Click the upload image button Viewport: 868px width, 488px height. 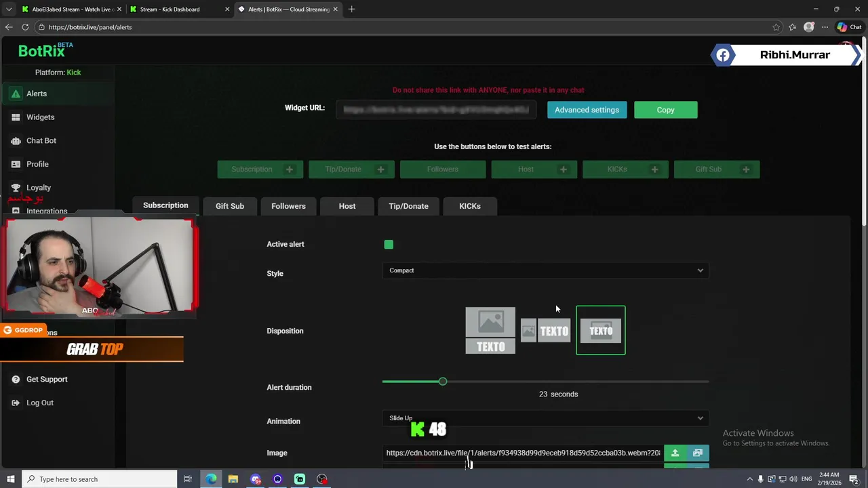(675, 453)
